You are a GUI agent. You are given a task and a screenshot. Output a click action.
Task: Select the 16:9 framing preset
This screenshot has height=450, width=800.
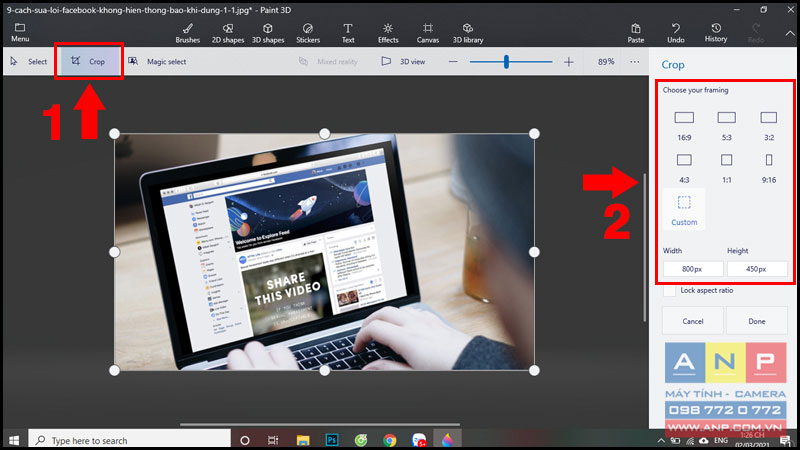click(684, 126)
